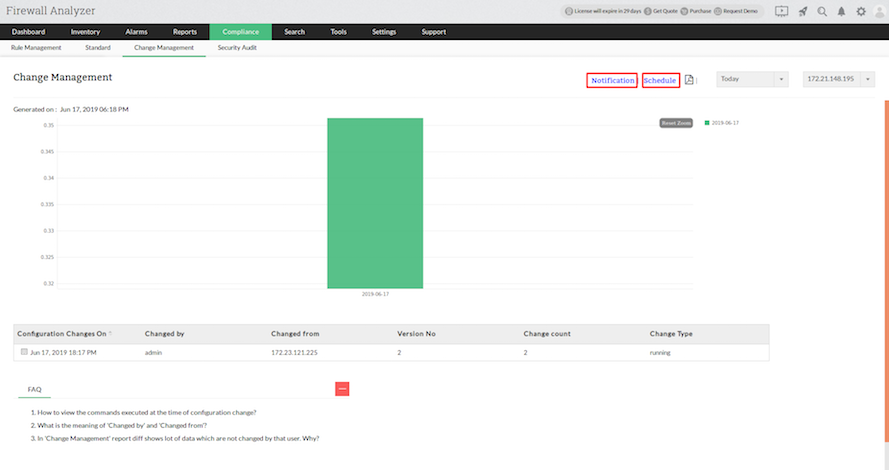Open the alerts bell icon
Image resolution: width=889 pixels, height=470 pixels.
[x=841, y=11]
